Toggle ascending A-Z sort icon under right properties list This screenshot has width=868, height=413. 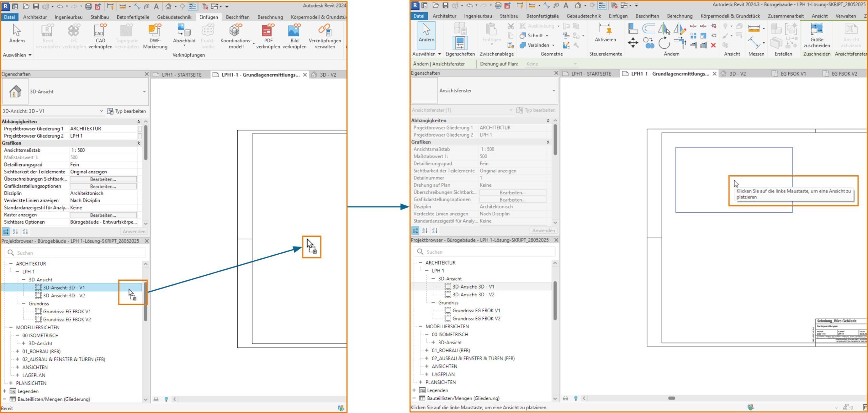[425, 231]
